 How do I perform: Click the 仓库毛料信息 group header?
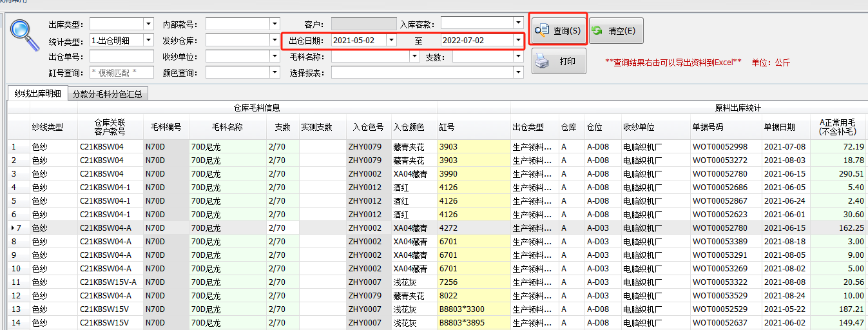pyautogui.click(x=256, y=108)
